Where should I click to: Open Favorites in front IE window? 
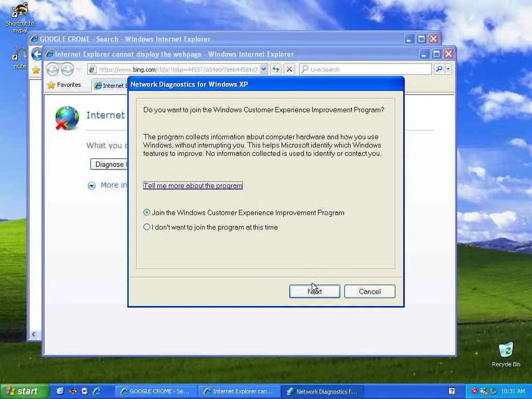pyautogui.click(x=64, y=85)
